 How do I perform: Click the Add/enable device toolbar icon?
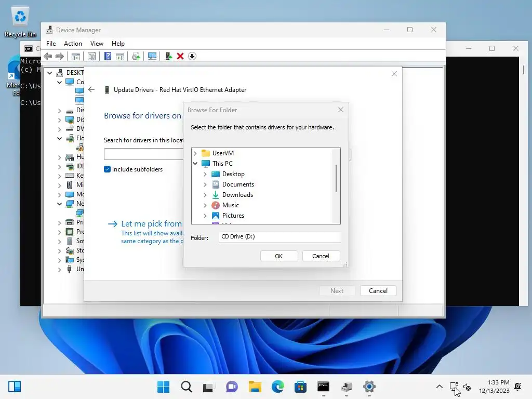point(168,56)
